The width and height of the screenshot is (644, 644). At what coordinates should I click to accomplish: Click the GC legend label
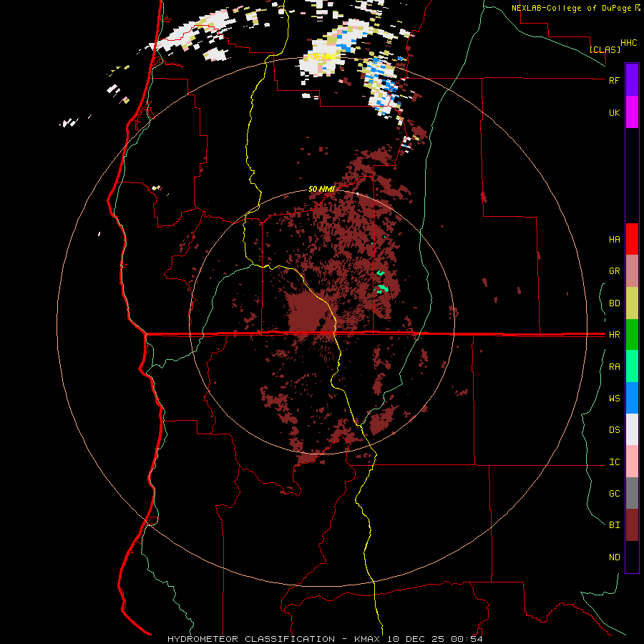614,493
